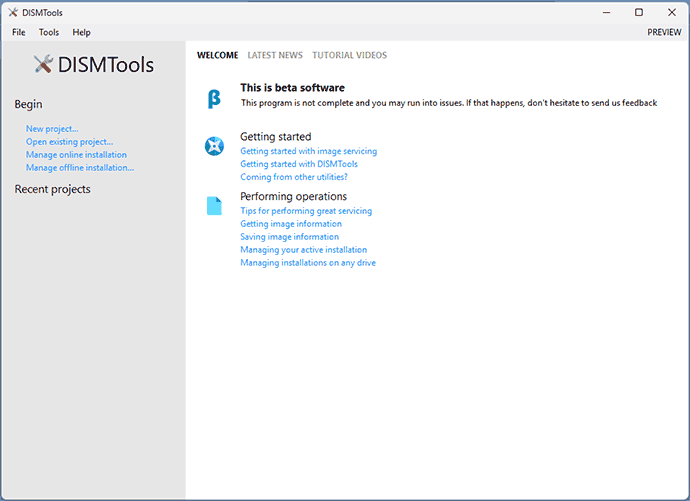Open Saving image information link
This screenshot has width=690, height=501.
coord(290,237)
